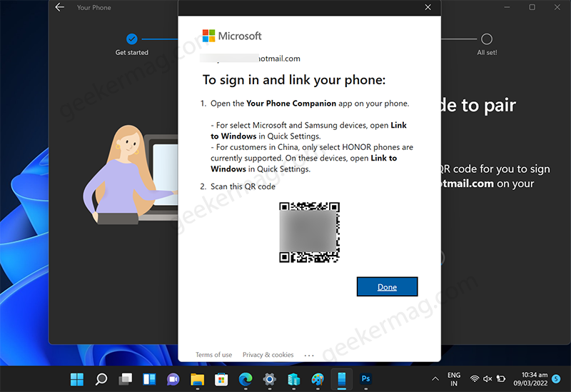Viewport: 571px width, 392px height.
Task: Open the Windows Start menu
Action: (77, 379)
